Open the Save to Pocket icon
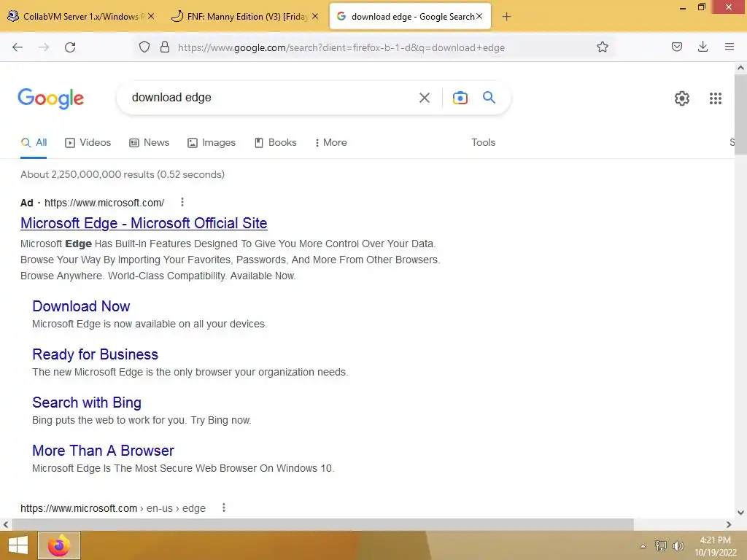This screenshot has height=560, width=747. [x=677, y=47]
